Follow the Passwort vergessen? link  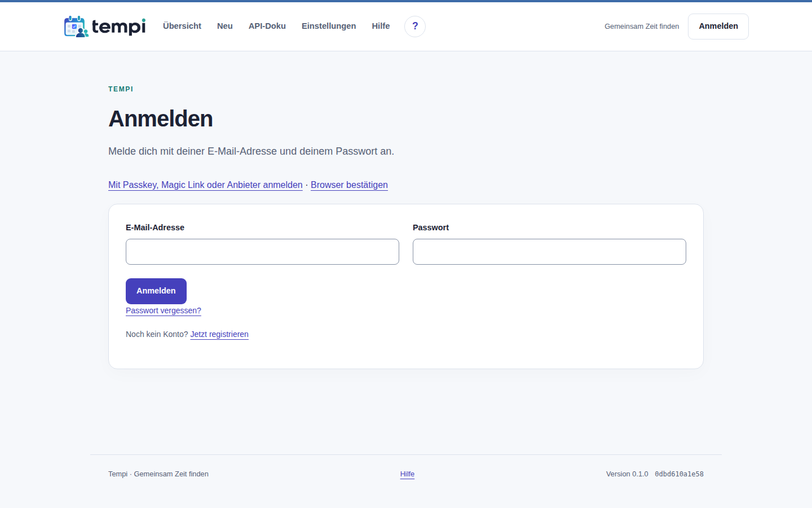point(164,310)
